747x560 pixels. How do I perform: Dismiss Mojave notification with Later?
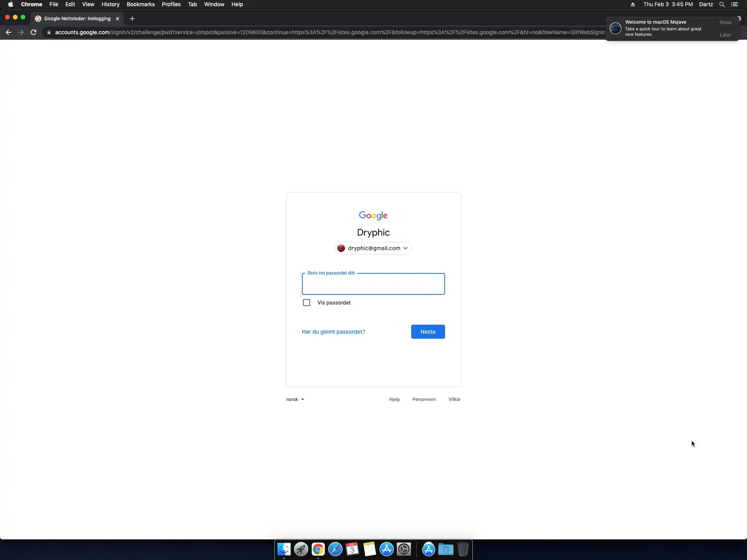(725, 35)
